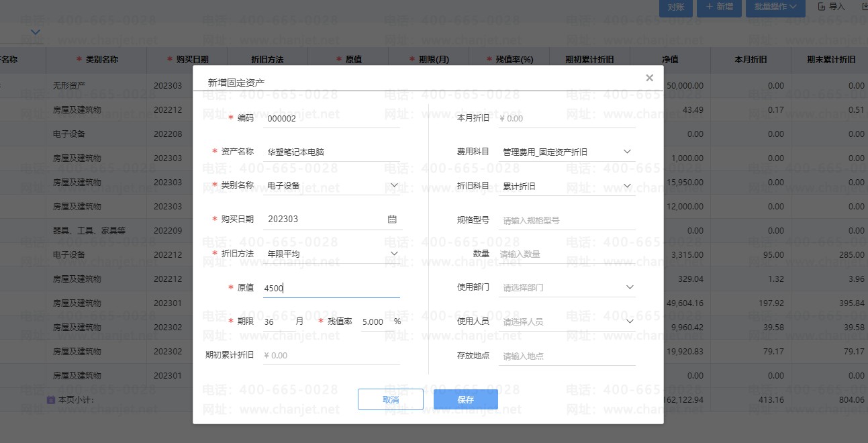The width and height of the screenshot is (868, 443).
Task: Click the 资产名称 text field
Action: point(331,152)
